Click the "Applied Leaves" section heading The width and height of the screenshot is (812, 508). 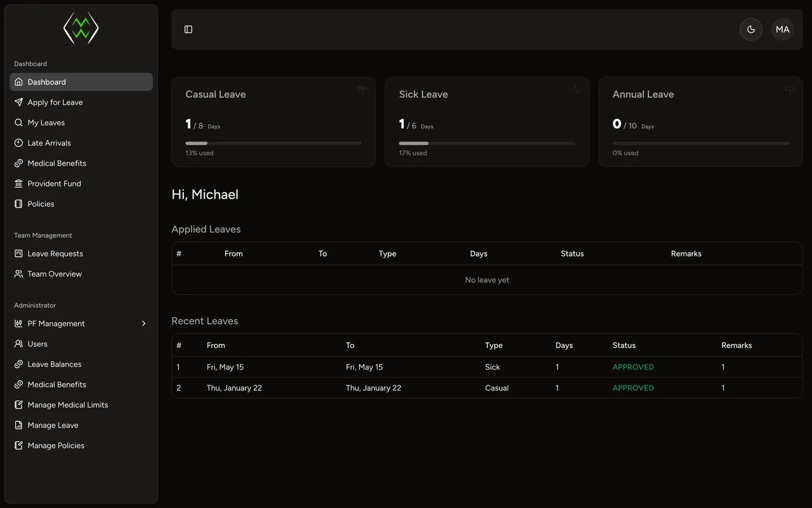(x=206, y=229)
